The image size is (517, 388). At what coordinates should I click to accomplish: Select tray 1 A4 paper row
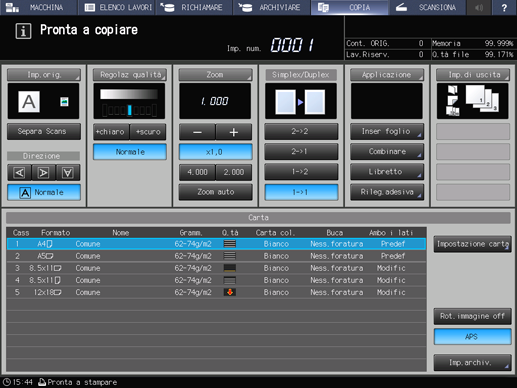(x=216, y=244)
